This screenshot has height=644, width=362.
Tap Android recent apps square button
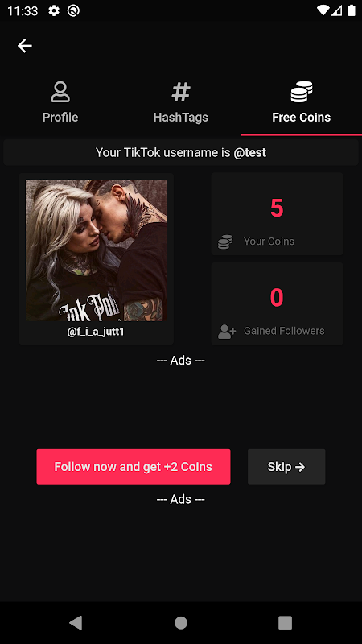[286, 622]
